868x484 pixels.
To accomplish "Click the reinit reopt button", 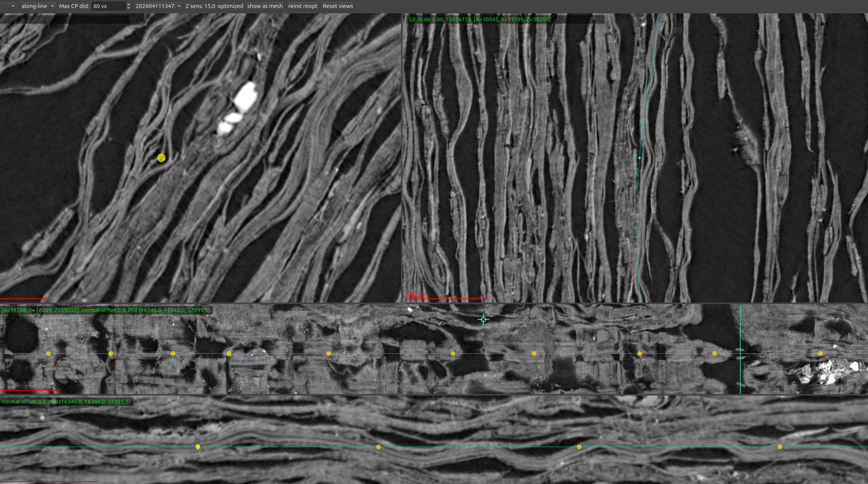I will tap(303, 6).
